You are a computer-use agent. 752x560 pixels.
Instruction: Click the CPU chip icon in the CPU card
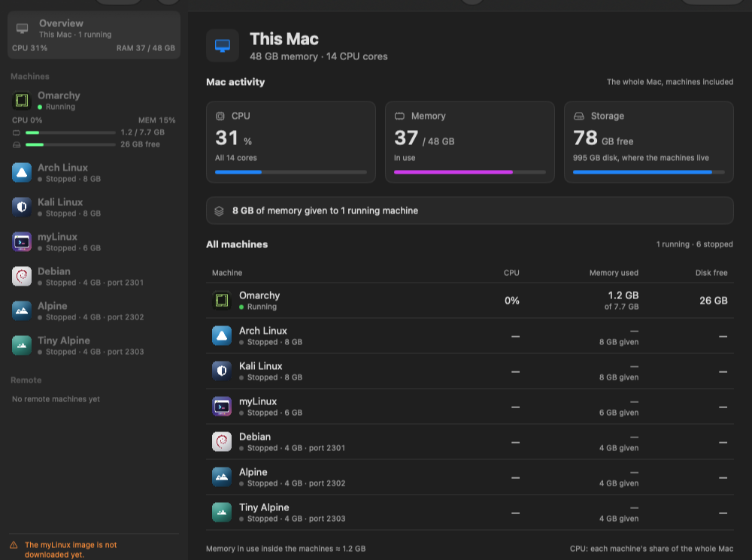point(220,116)
